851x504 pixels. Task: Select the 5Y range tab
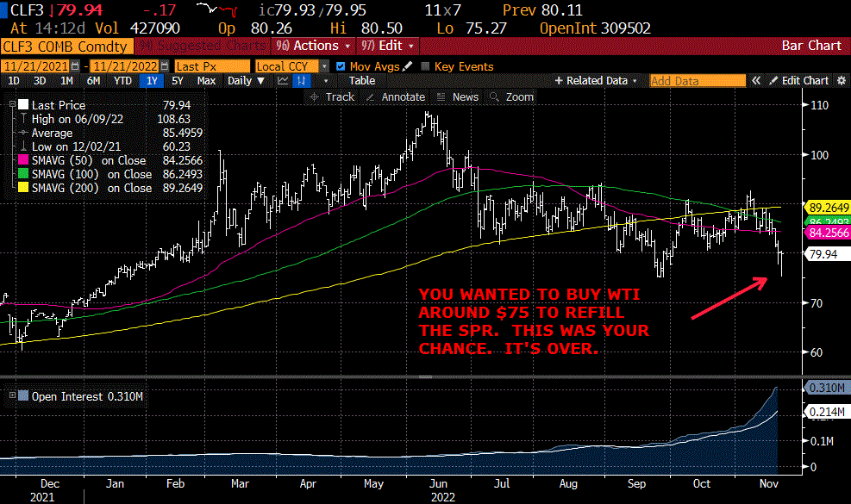(177, 81)
